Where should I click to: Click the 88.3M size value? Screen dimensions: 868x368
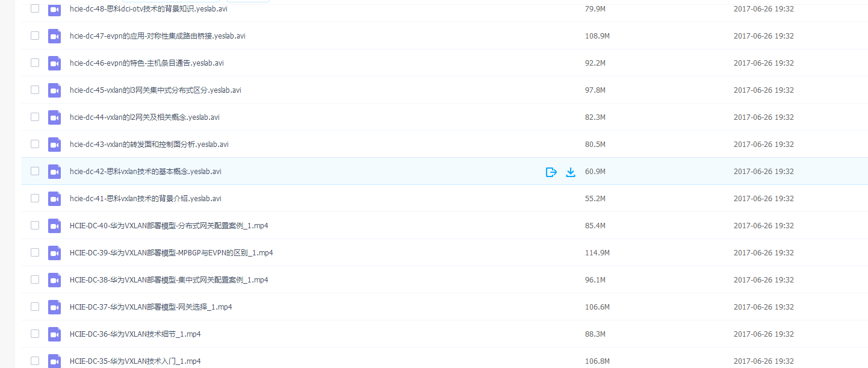pyautogui.click(x=595, y=334)
